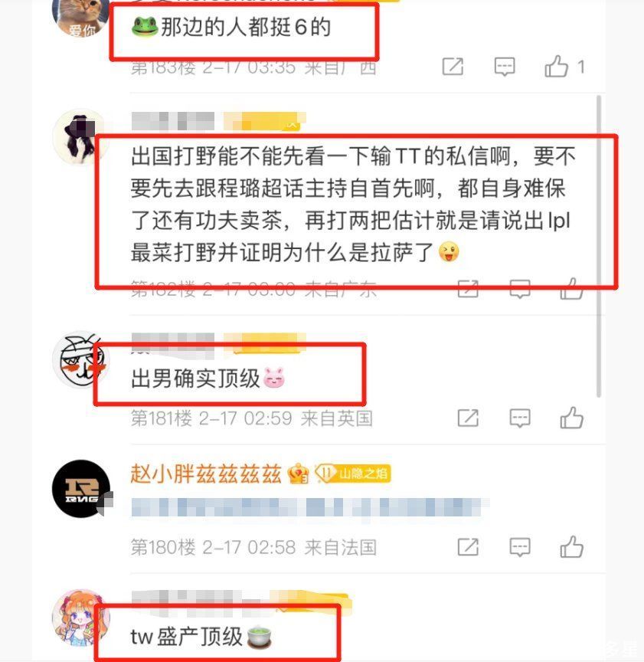
Task: Open the RNG logo avatar
Action: [x=81, y=489]
